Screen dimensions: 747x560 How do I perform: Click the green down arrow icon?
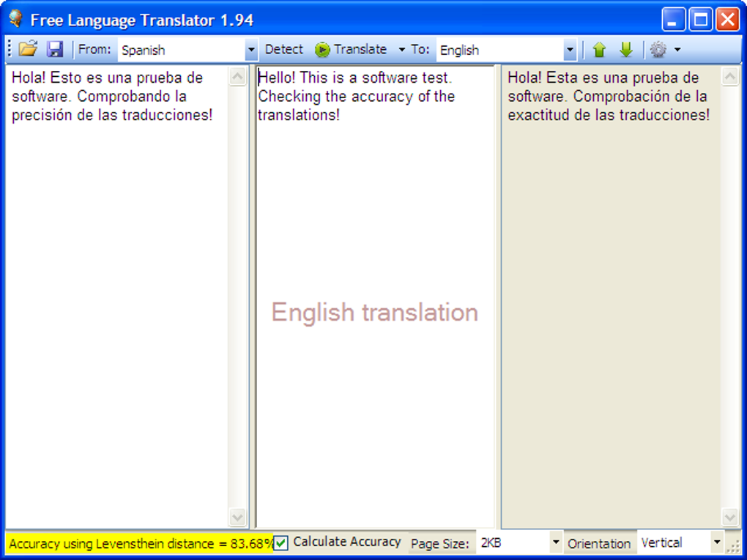626,49
